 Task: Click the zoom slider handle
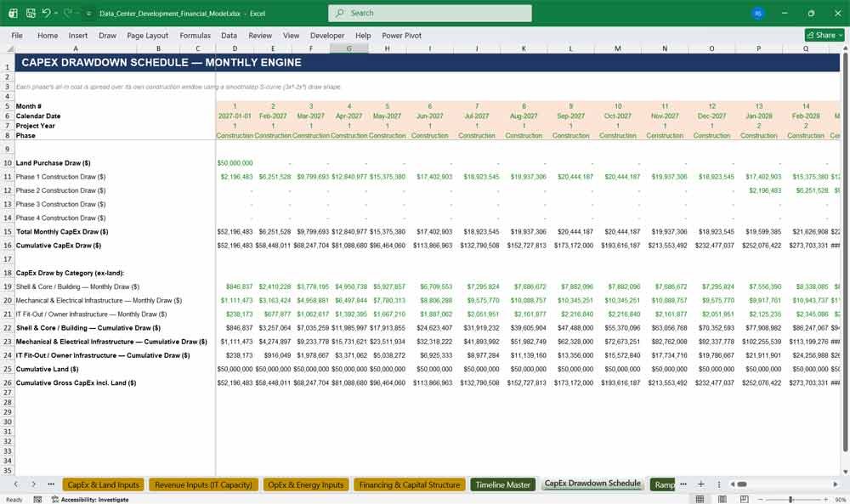(x=790, y=499)
